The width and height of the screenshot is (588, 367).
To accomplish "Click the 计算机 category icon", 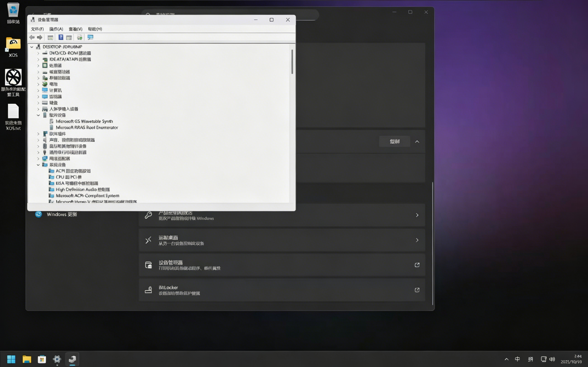I will click(45, 90).
